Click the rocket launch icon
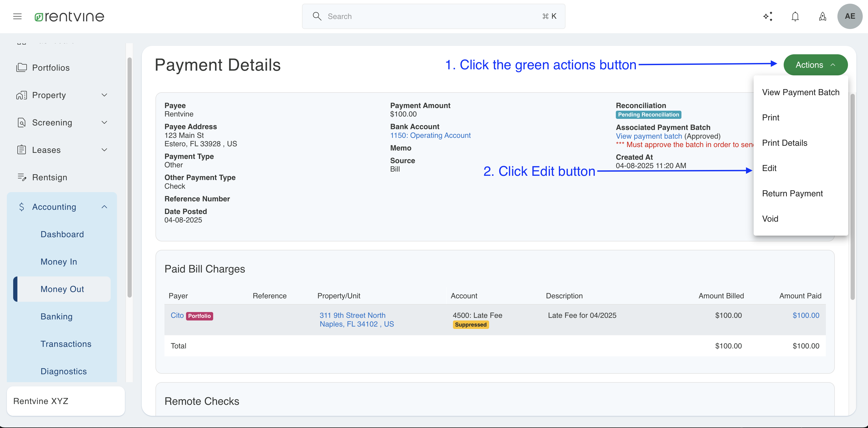Screen dimensions: 868x428 (822, 16)
